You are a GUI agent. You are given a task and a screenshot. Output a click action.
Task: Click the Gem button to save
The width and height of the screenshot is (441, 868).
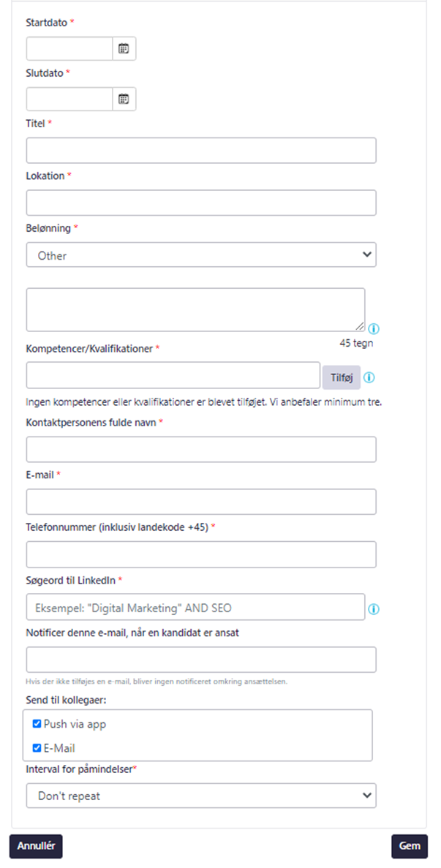click(x=410, y=846)
